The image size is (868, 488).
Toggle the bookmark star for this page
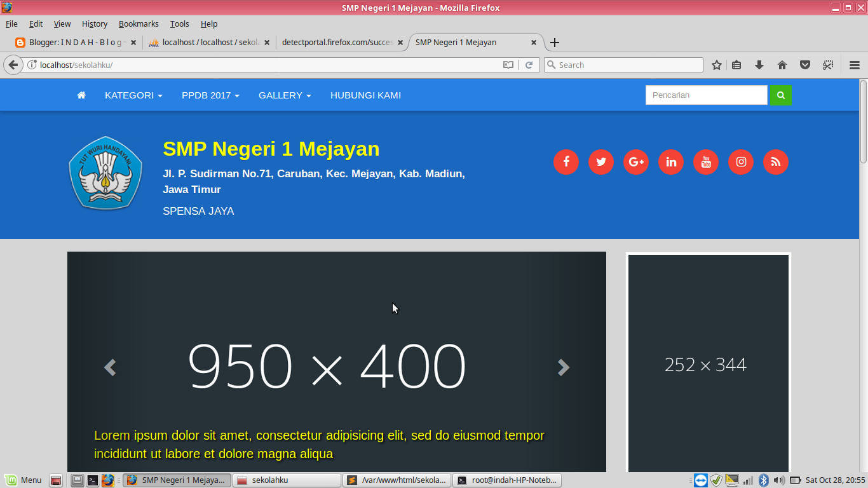tap(716, 64)
